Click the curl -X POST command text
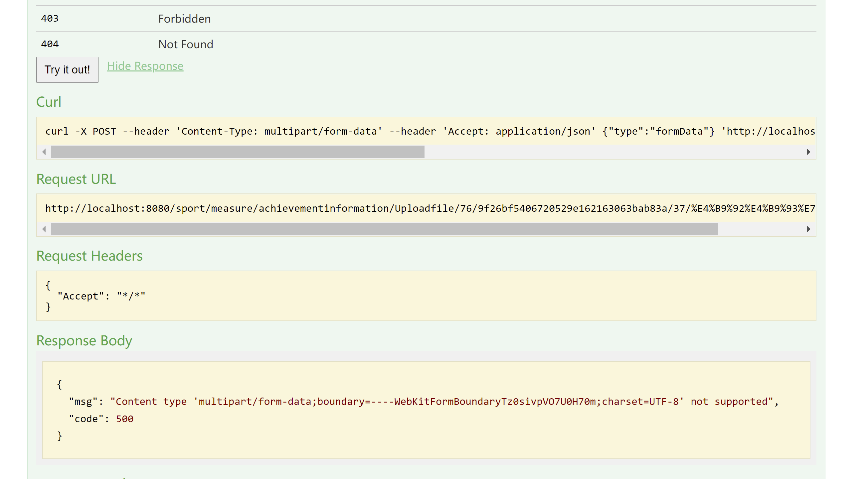Viewport: 868px width, 479px height. pyautogui.click(x=430, y=131)
